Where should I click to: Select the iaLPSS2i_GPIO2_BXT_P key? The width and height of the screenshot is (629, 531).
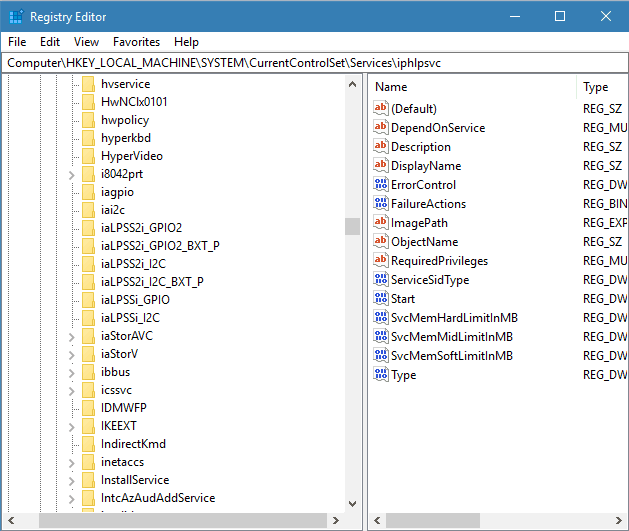160,246
